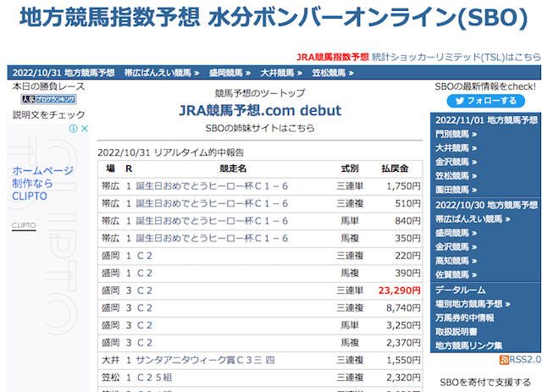
Task: Open the site title 水分ボンバーオンライン(SBO) link
Action: [274, 17]
